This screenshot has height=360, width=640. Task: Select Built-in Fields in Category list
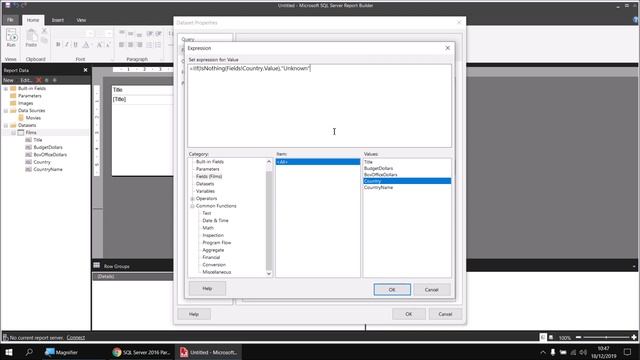click(210, 162)
